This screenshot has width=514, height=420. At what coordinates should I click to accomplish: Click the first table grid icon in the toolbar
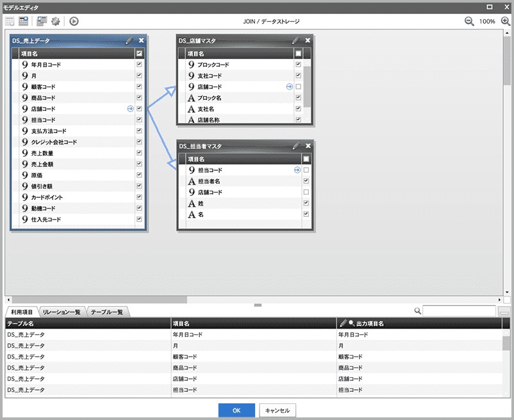coord(10,21)
